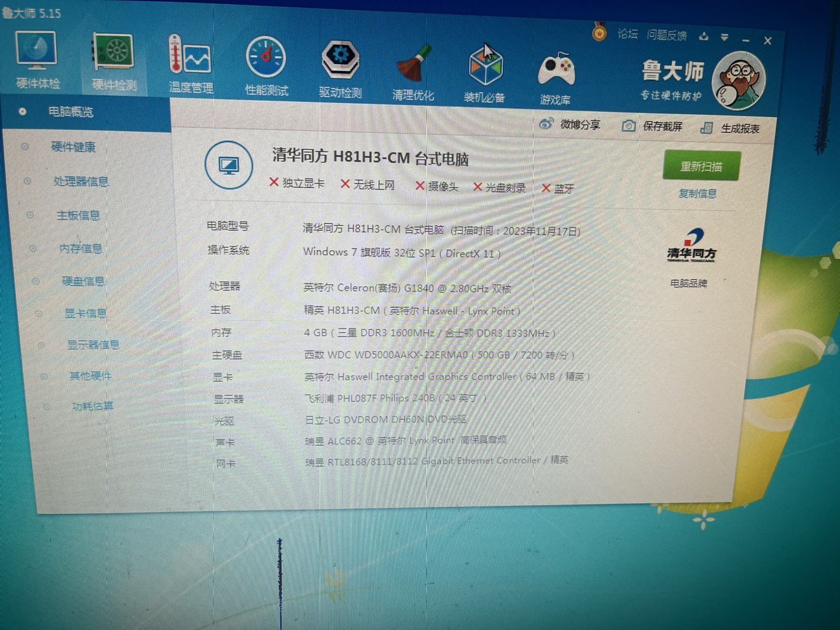The height and width of the screenshot is (630, 840).
Task: Click the skin download icon in title bar
Action: 703,37
